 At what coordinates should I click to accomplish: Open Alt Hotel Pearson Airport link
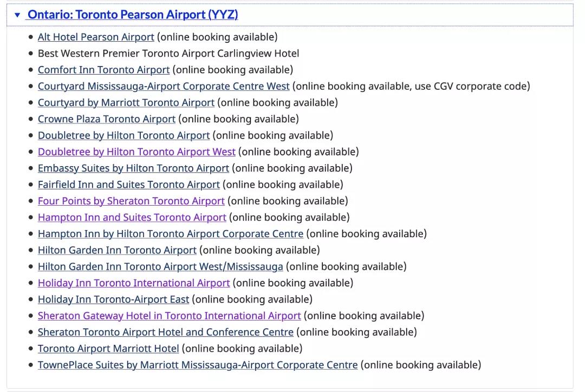point(96,37)
